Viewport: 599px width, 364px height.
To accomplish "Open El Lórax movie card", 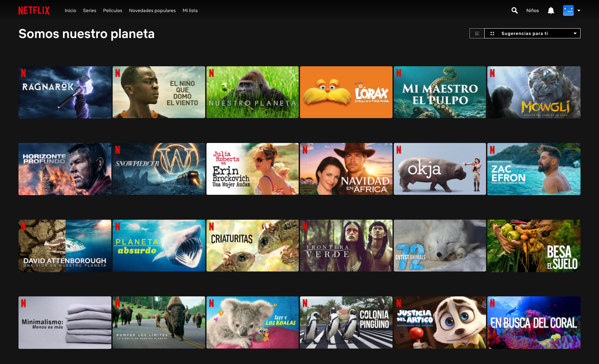I will click(x=346, y=92).
